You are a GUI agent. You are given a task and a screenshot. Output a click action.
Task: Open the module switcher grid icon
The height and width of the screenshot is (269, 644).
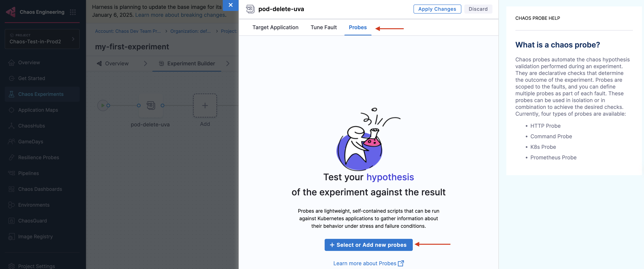(73, 12)
